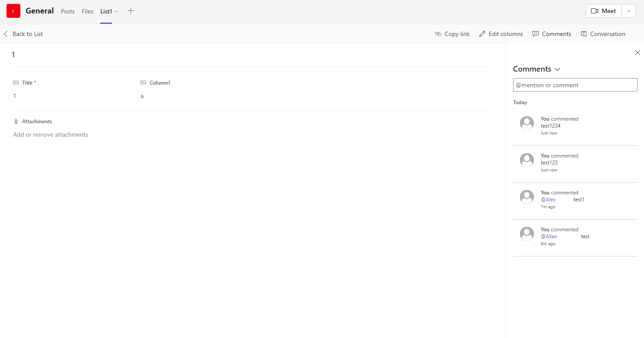Select the test1234 comment text

click(551, 126)
